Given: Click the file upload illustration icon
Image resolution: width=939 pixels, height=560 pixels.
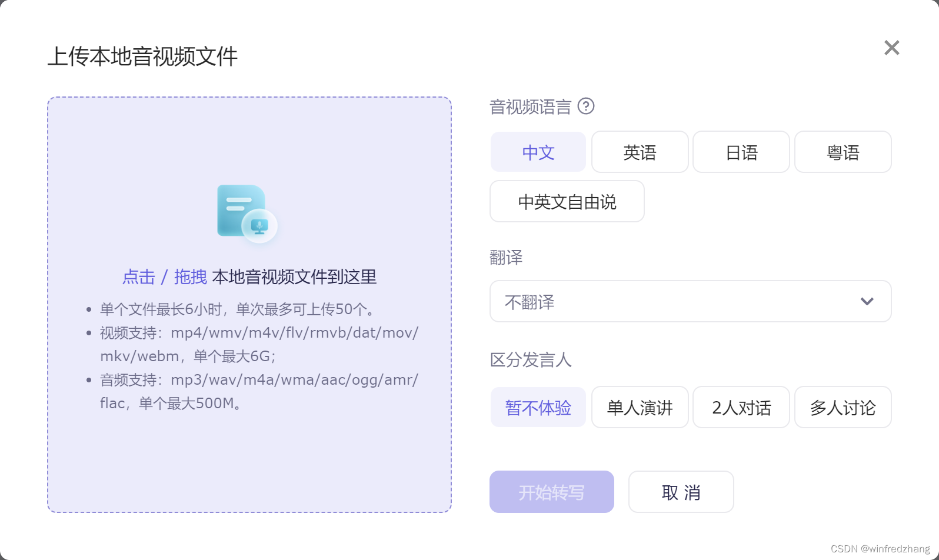Looking at the screenshot, I should pyautogui.click(x=247, y=214).
